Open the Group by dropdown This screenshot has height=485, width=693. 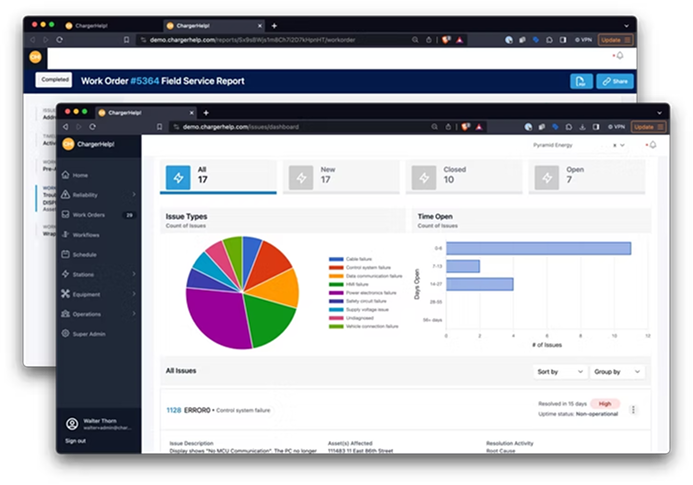pos(616,371)
